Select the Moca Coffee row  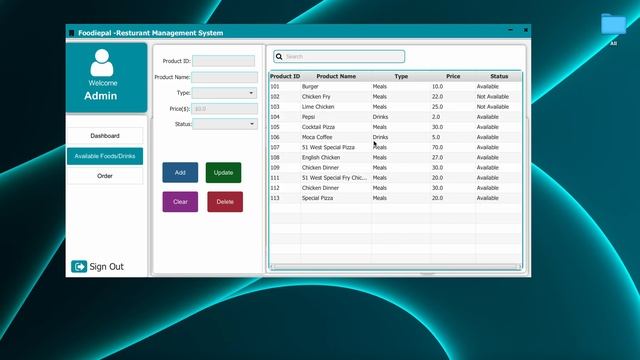[396, 137]
